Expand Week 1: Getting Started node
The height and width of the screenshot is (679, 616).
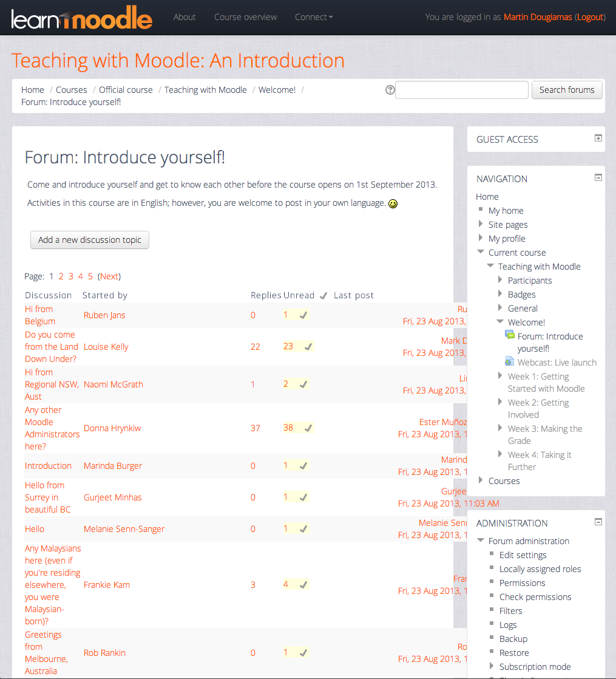tap(500, 375)
